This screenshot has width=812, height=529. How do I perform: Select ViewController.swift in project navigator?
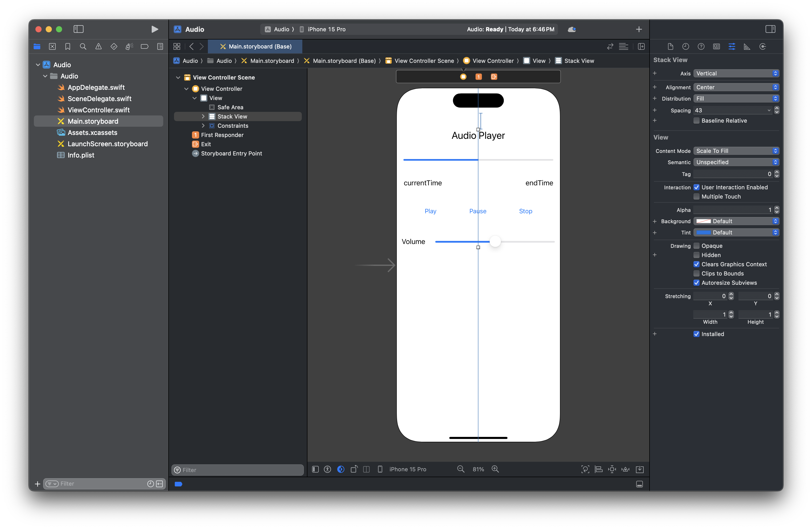click(x=99, y=110)
